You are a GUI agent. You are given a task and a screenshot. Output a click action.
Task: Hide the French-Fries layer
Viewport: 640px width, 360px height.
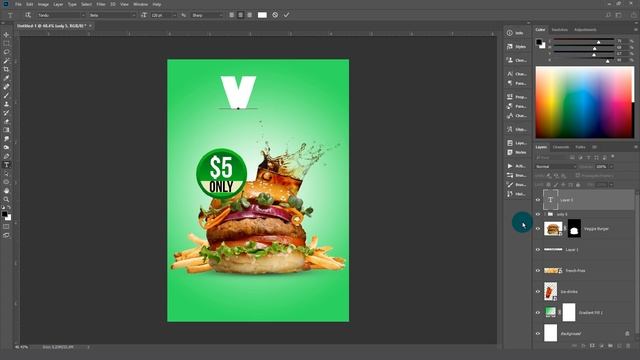[538, 271]
